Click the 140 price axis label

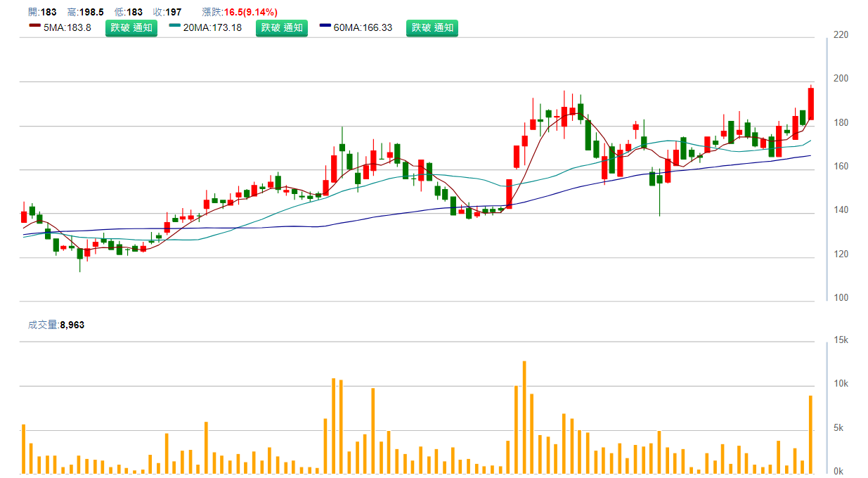[841, 210]
